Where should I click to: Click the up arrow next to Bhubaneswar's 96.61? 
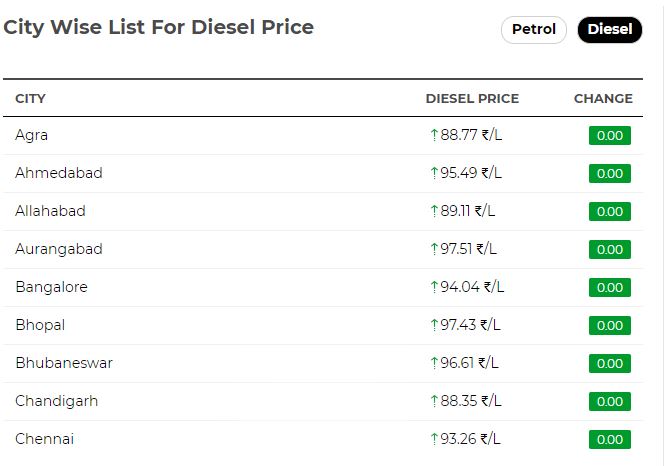click(x=434, y=363)
